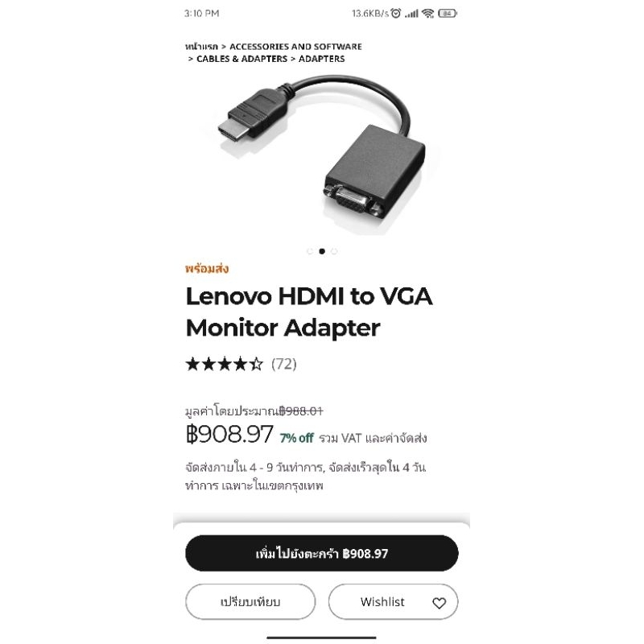Go to CABLES & ADAPTERS breadcrumb

(242, 59)
